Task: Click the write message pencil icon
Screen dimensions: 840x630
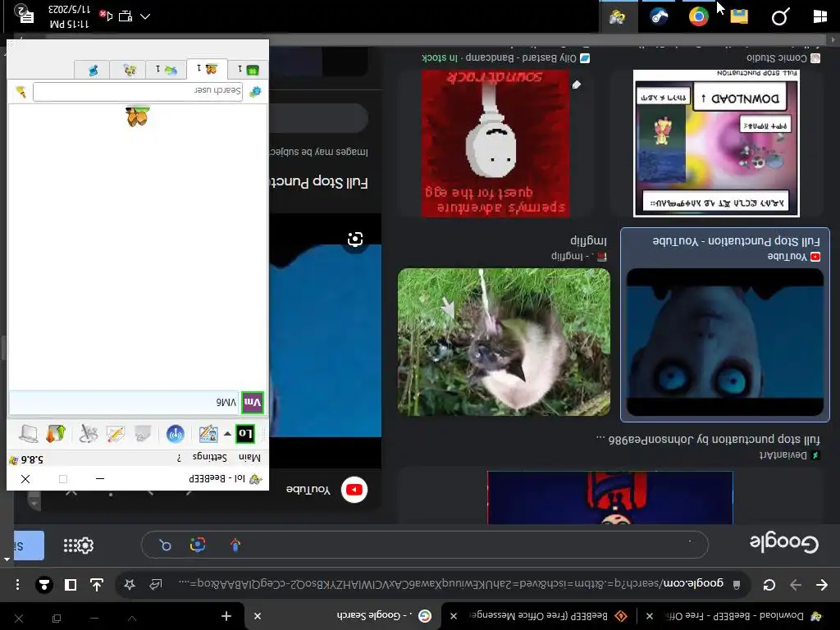Action: point(116,433)
